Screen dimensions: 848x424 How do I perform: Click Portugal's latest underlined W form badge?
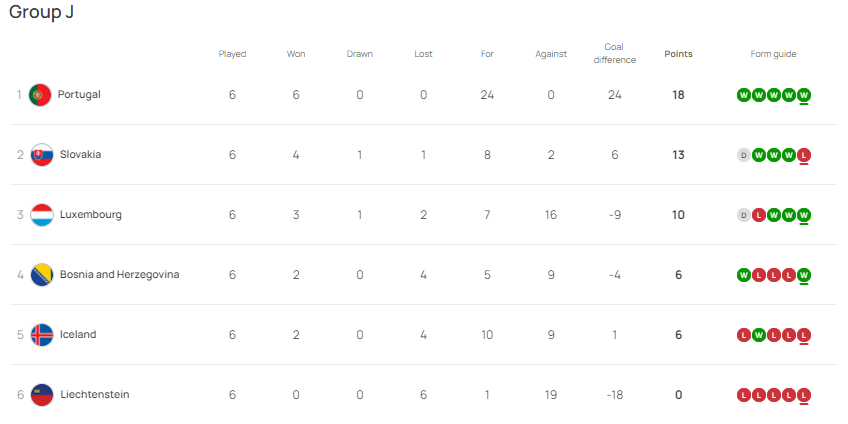click(x=804, y=96)
